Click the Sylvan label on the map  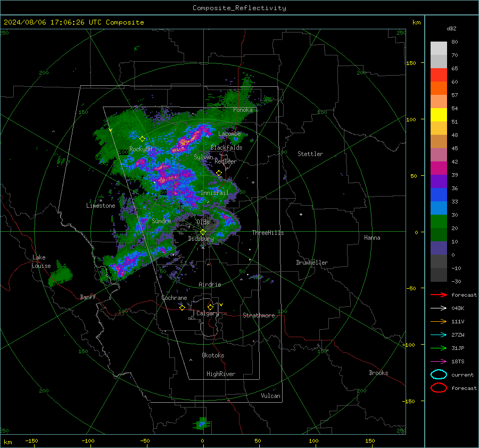pyautogui.click(x=203, y=157)
